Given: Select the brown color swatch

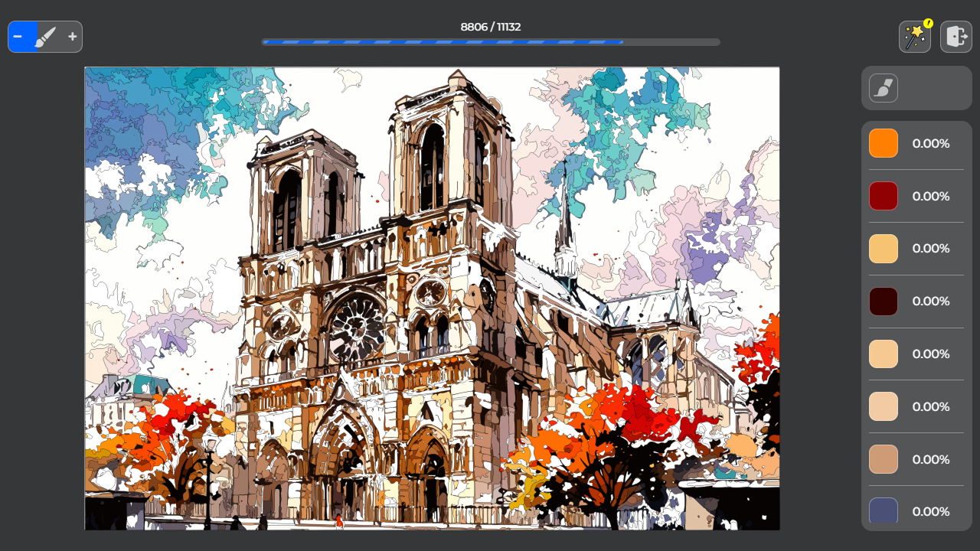Looking at the screenshot, I should pyautogui.click(x=883, y=459).
